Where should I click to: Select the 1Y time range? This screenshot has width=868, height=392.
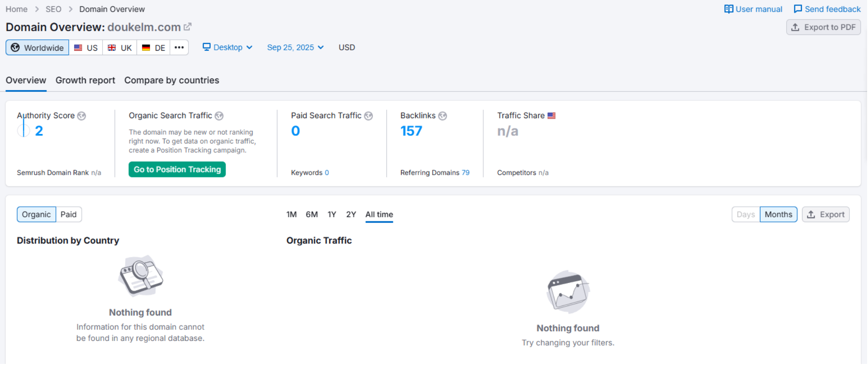pyautogui.click(x=332, y=215)
